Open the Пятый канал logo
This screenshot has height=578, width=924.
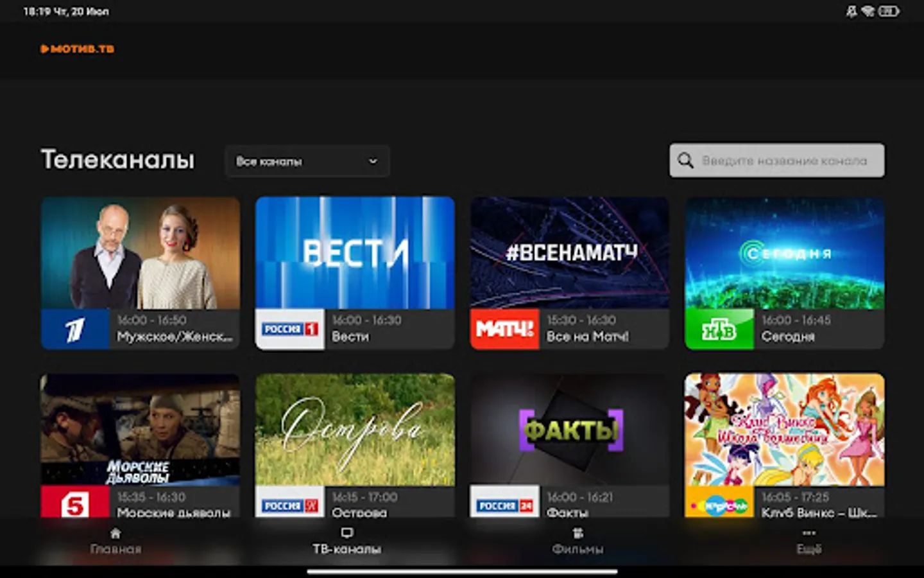(x=75, y=502)
